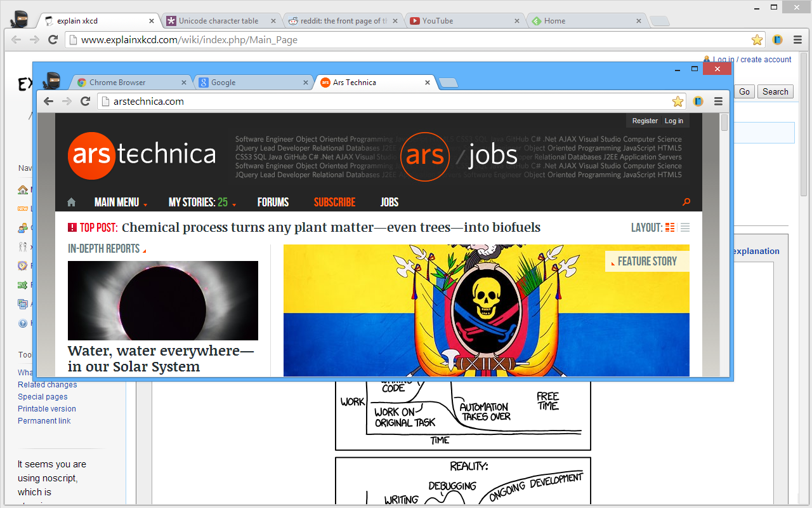
Task: Click the Search button on explain xkcd
Action: pyautogui.click(x=775, y=92)
